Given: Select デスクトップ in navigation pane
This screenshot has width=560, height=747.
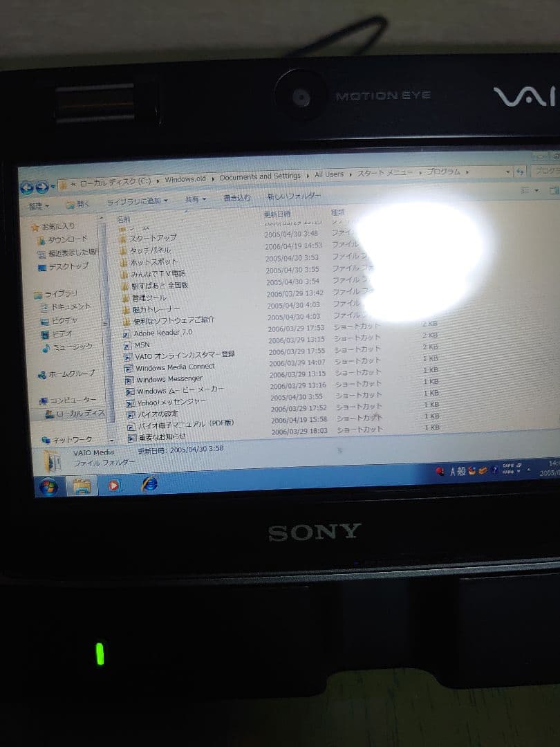Looking at the screenshot, I should (64, 267).
